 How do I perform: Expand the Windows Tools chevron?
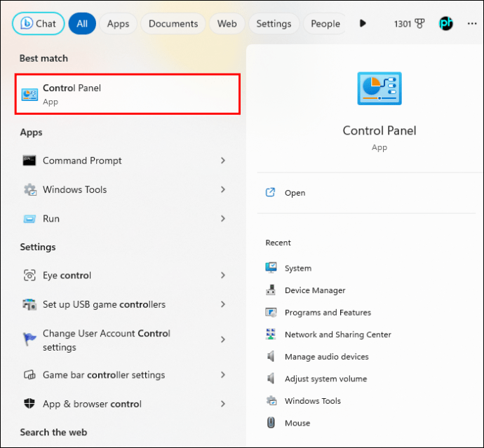tap(223, 189)
